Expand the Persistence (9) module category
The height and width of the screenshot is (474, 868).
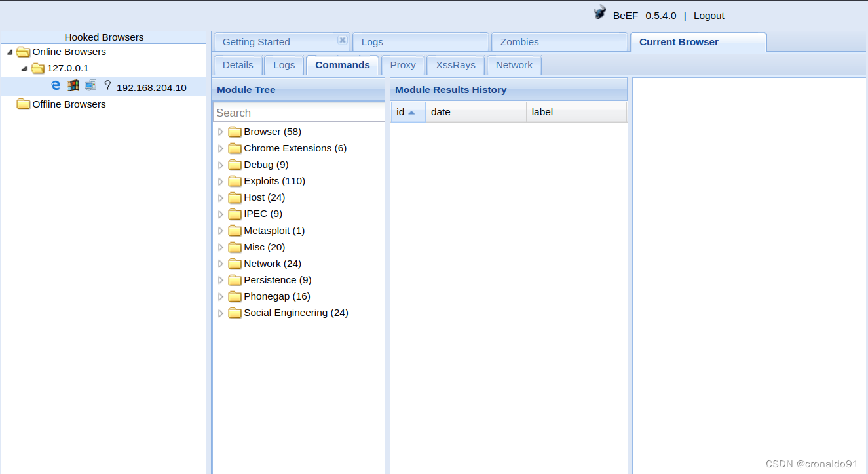click(x=221, y=280)
